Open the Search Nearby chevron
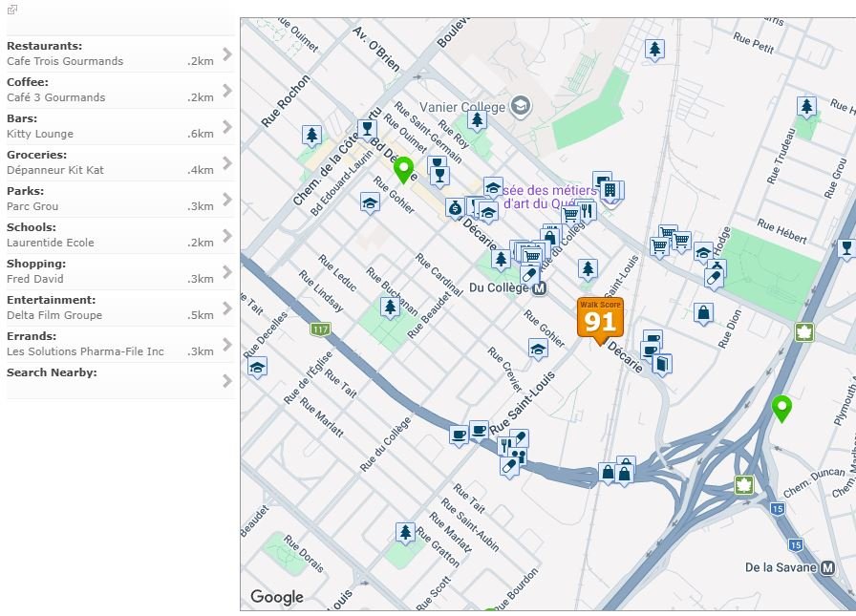The width and height of the screenshot is (856, 616). pyautogui.click(x=227, y=381)
